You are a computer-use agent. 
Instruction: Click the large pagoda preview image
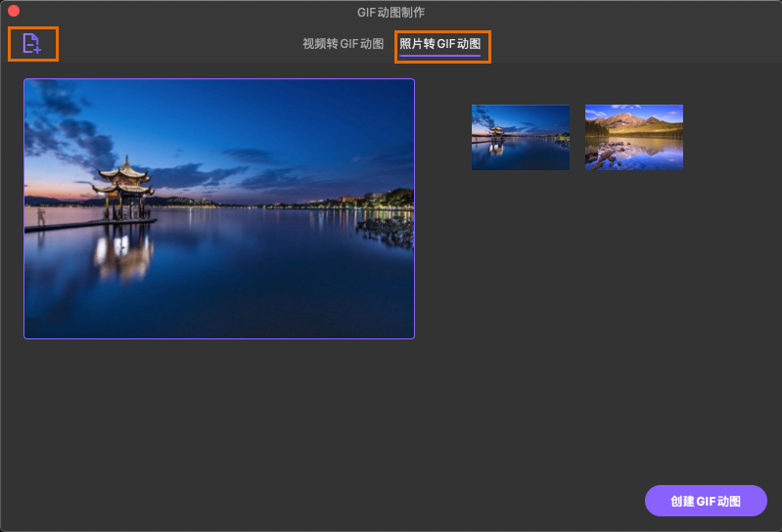(219, 208)
